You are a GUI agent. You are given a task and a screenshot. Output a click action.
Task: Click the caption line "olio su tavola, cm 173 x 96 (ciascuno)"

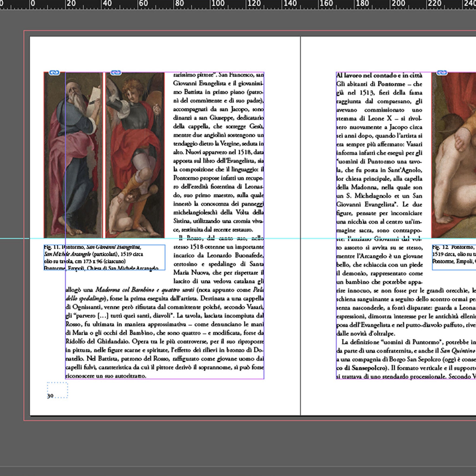point(85,261)
